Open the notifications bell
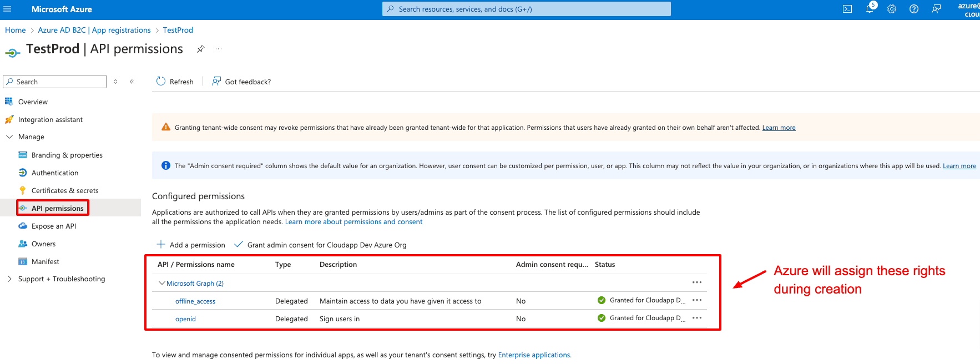The width and height of the screenshot is (980, 364). [x=870, y=9]
